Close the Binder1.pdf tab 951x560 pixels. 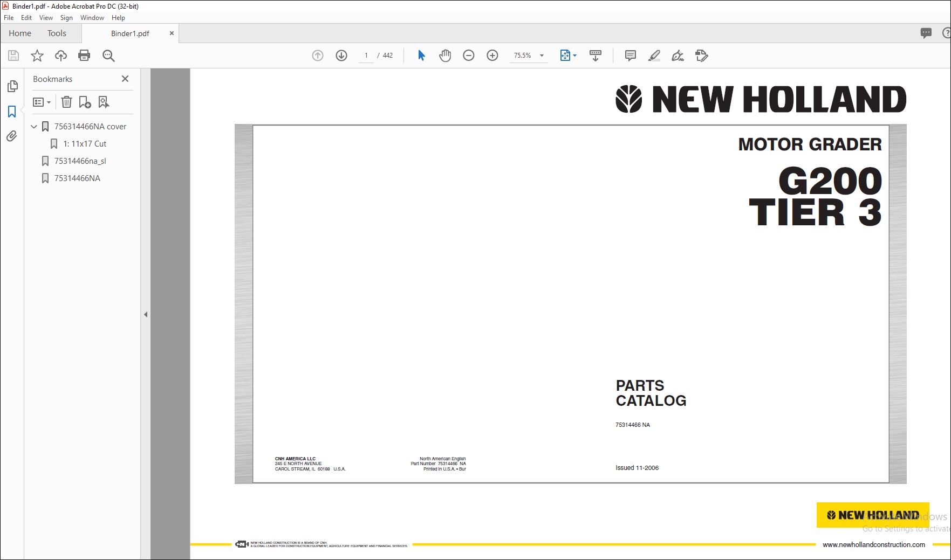click(x=172, y=33)
